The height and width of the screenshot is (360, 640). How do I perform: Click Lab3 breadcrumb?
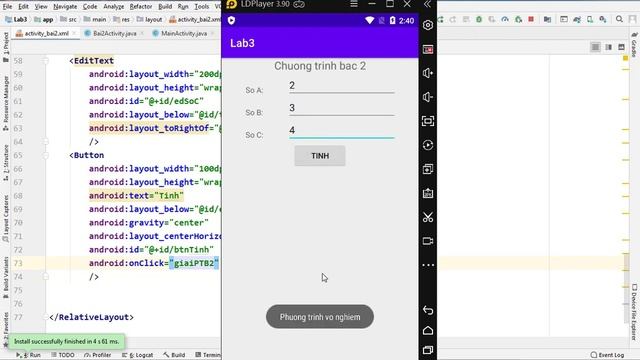[16, 19]
